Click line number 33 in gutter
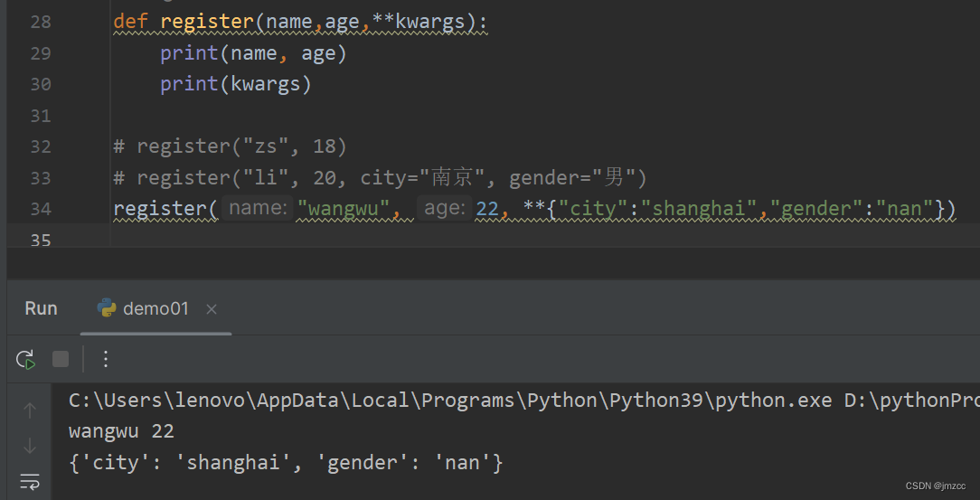Image resolution: width=980 pixels, height=500 pixels. pos(41,178)
